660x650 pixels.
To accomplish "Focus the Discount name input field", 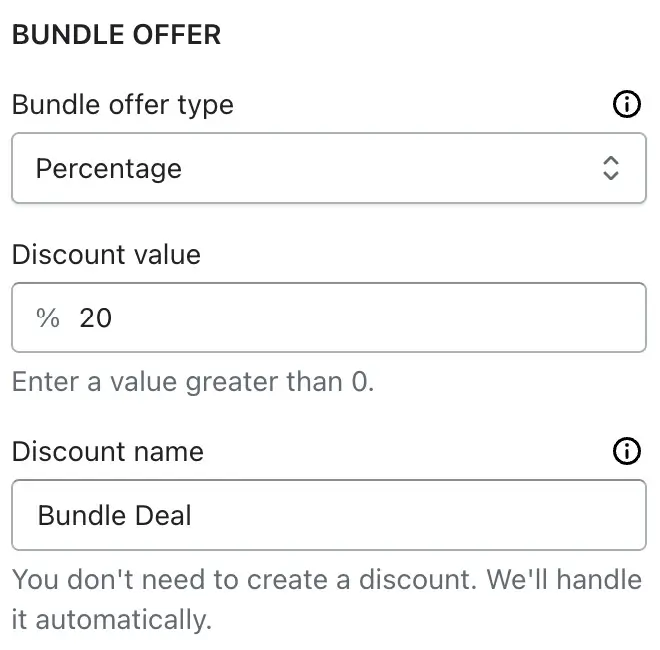I will [x=329, y=515].
